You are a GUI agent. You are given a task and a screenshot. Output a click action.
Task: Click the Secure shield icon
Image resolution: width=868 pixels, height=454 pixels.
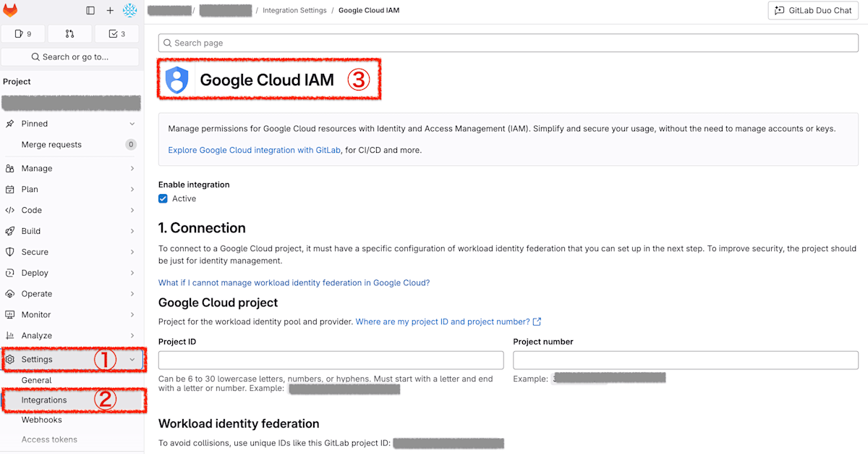click(9, 252)
